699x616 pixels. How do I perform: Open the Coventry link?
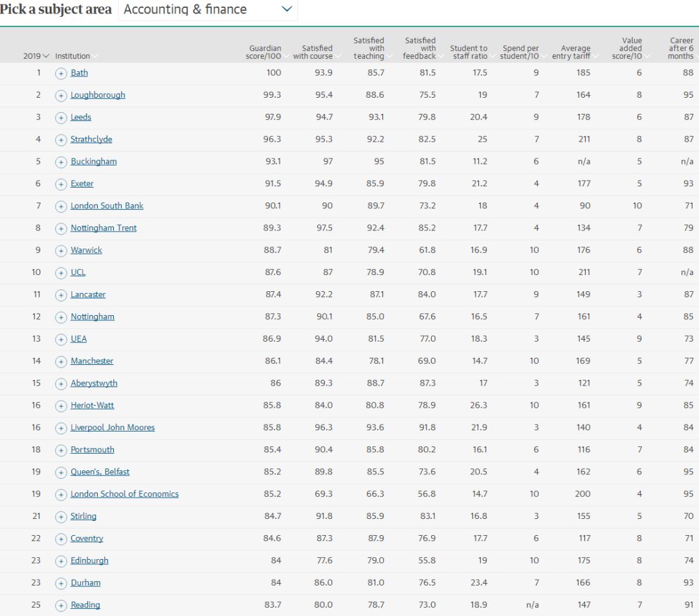[87, 538]
